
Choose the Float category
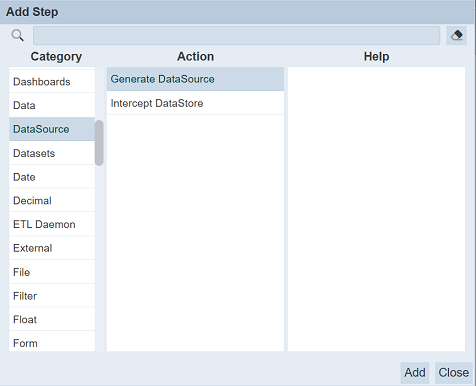(x=52, y=319)
